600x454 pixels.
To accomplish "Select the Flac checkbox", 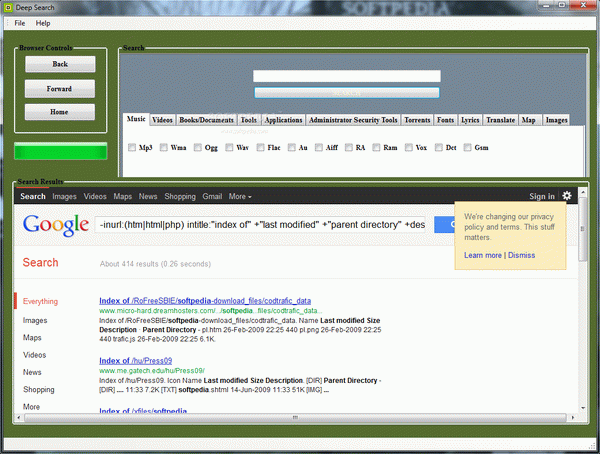I will [x=261, y=147].
